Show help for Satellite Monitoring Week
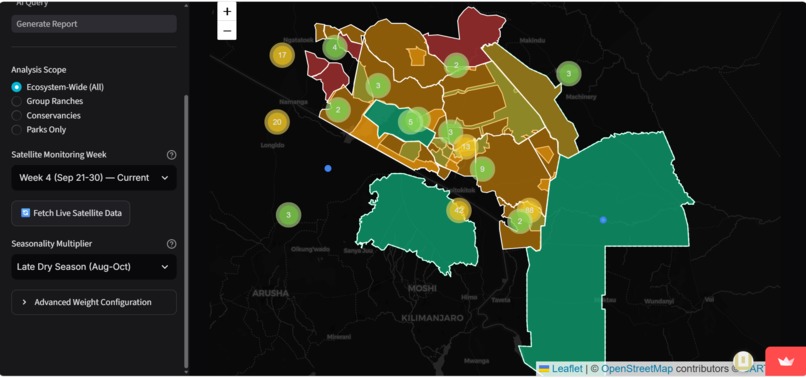 click(172, 155)
